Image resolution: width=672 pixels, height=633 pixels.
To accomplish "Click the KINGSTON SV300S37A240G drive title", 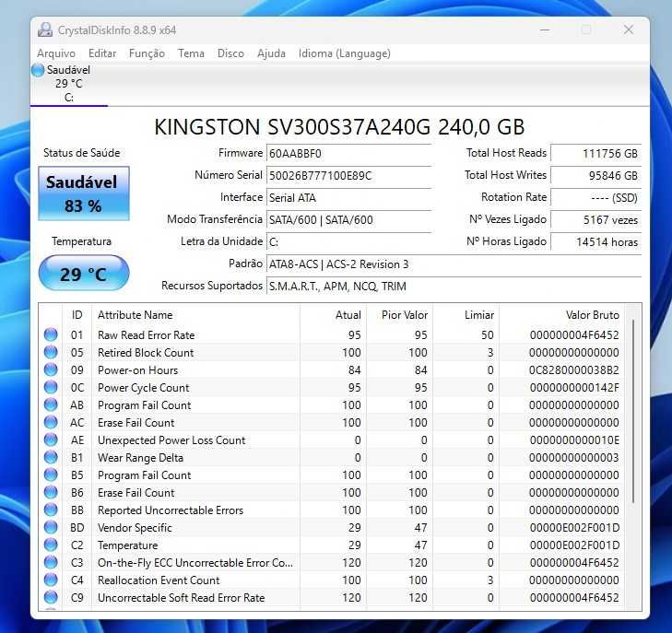I will pos(339,127).
